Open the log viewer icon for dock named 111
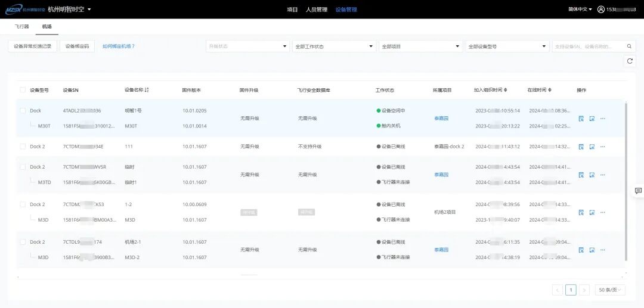The image size is (644, 308). 581,147
